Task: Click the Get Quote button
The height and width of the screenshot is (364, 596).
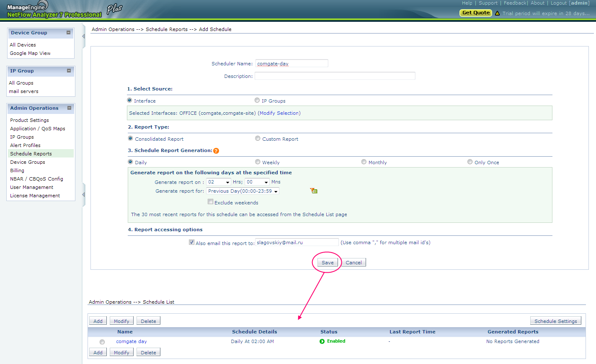Action: (476, 13)
